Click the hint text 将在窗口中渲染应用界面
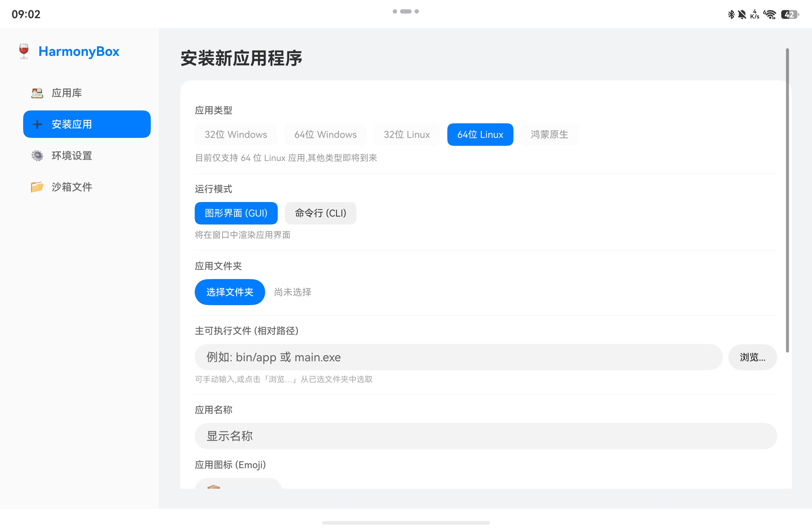Viewport: 812px width, 529px height. point(243,235)
